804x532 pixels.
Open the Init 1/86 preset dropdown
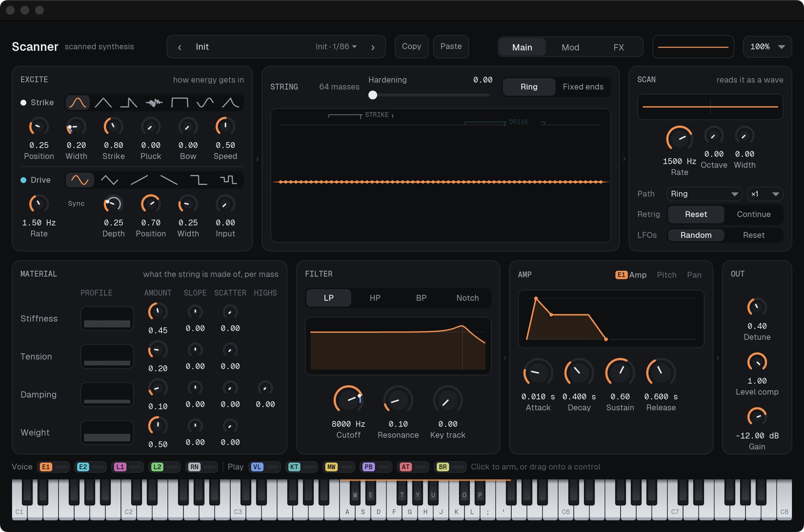[x=336, y=47]
